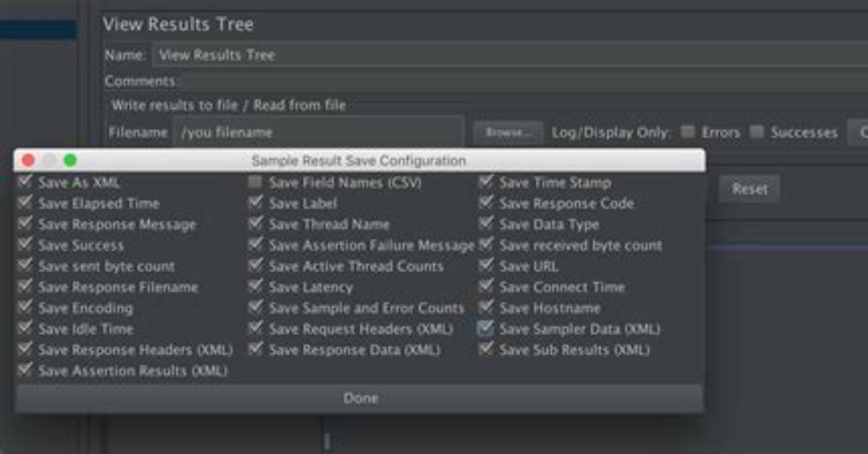Click the Filename input field
The width and height of the screenshot is (868, 454).
pos(318,133)
